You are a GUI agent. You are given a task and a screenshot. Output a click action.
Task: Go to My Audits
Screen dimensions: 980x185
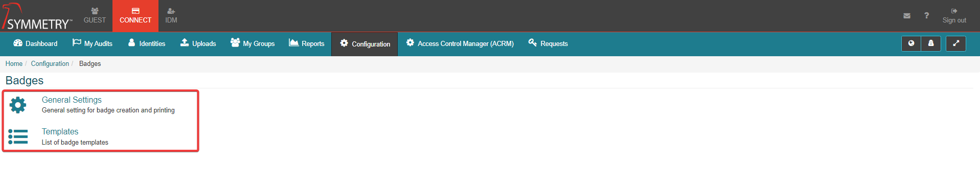[93, 43]
